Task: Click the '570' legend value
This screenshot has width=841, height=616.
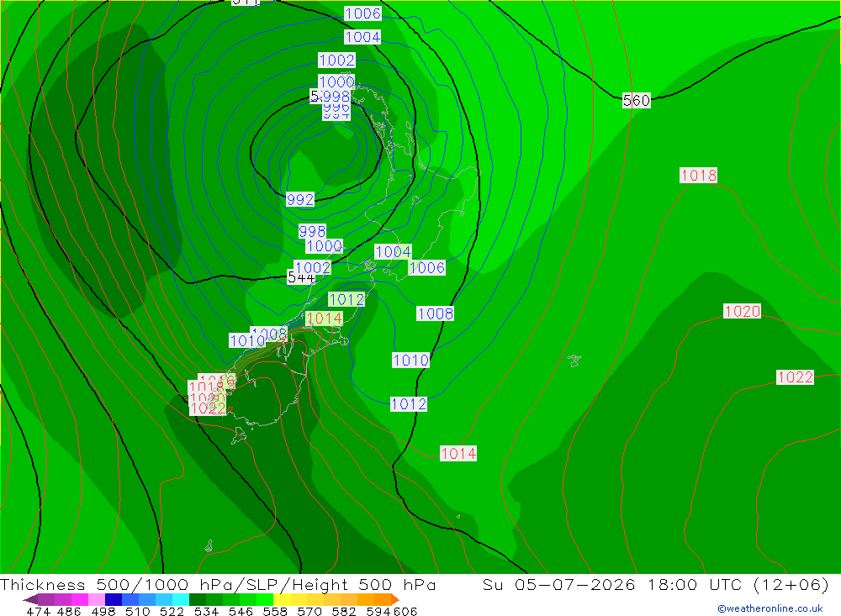Action: pos(309,611)
